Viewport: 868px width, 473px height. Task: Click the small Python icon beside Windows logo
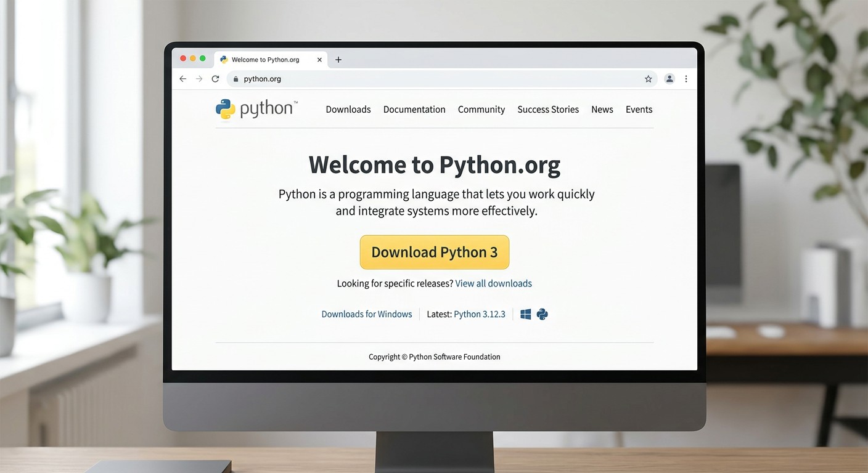[x=542, y=314]
